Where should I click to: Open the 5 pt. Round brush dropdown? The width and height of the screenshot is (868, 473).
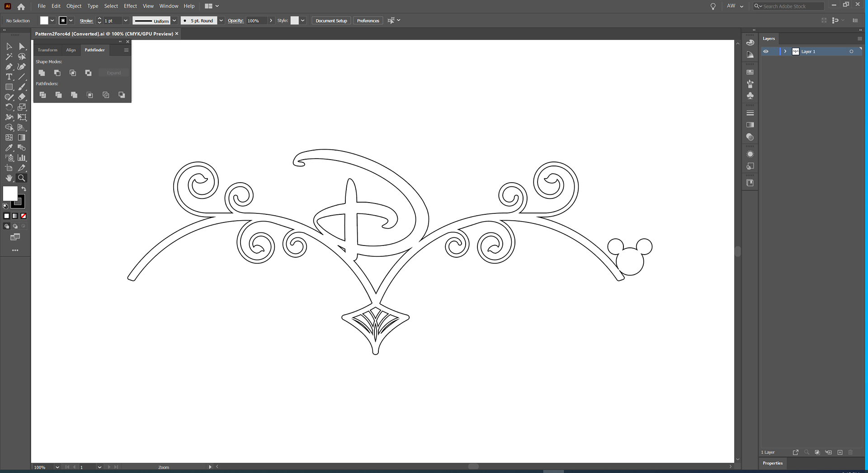click(221, 21)
